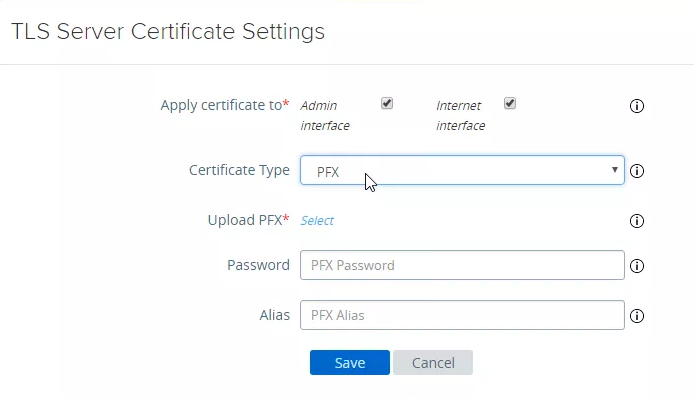View info icon next to PFX Password field
The width and height of the screenshot is (694, 398).
pos(636,266)
